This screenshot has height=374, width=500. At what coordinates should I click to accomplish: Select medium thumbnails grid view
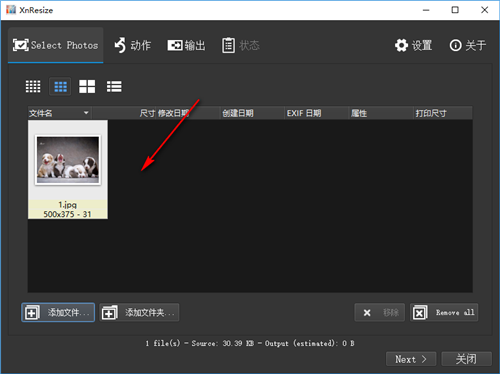point(60,87)
